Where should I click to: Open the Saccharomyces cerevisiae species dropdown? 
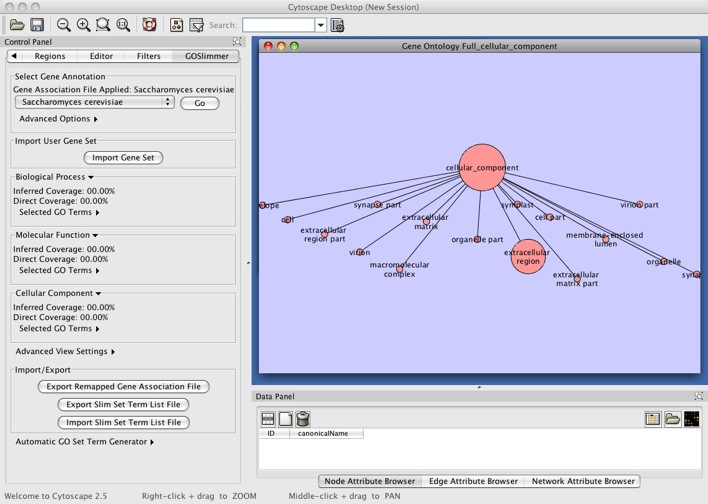(95, 102)
